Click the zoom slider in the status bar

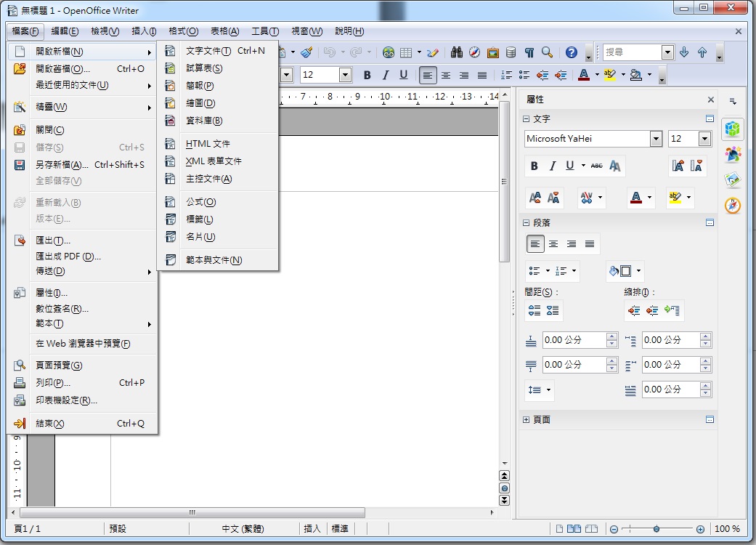[656, 529]
